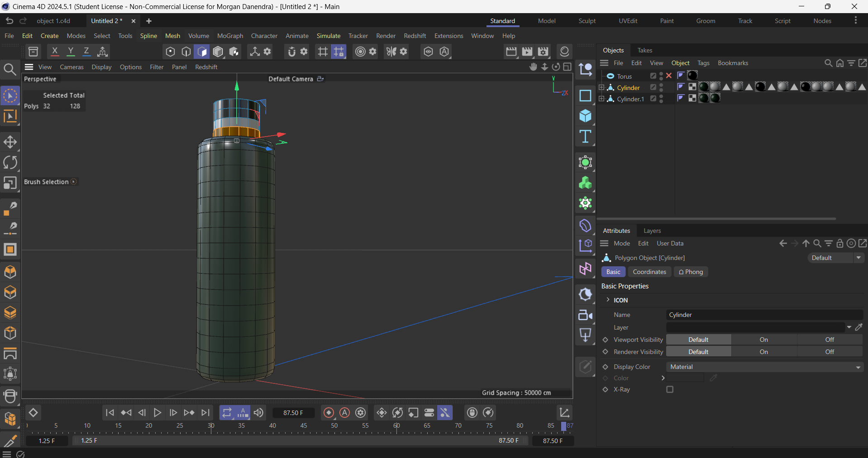The width and height of the screenshot is (868, 458).
Task: Toggle X axis lock
Action: 55,52
